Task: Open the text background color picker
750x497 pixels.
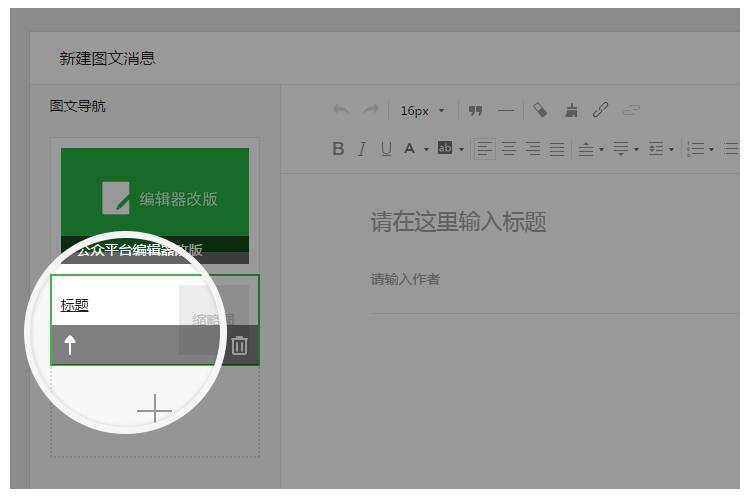Action: coord(445,149)
